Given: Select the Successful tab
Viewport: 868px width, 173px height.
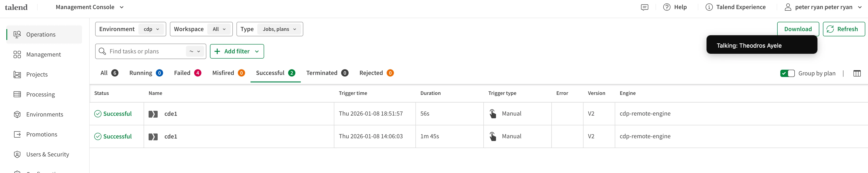Looking at the screenshot, I should tap(276, 73).
